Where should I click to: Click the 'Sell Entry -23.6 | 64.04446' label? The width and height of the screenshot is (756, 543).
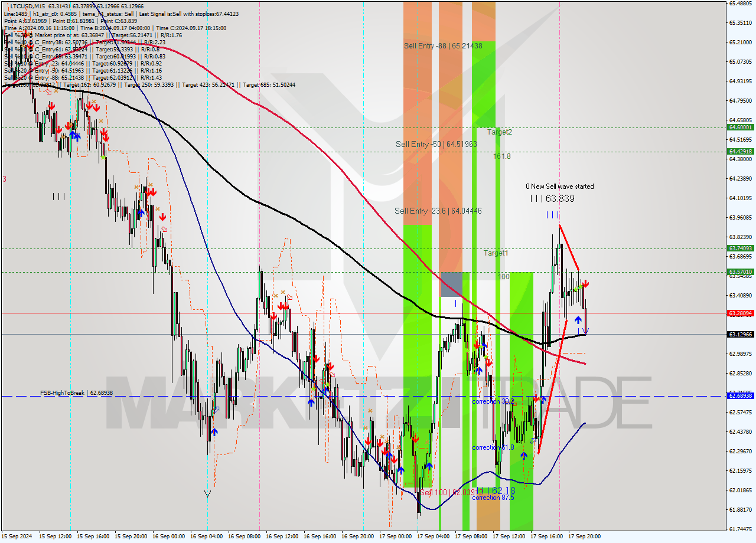tap(438, 211)
